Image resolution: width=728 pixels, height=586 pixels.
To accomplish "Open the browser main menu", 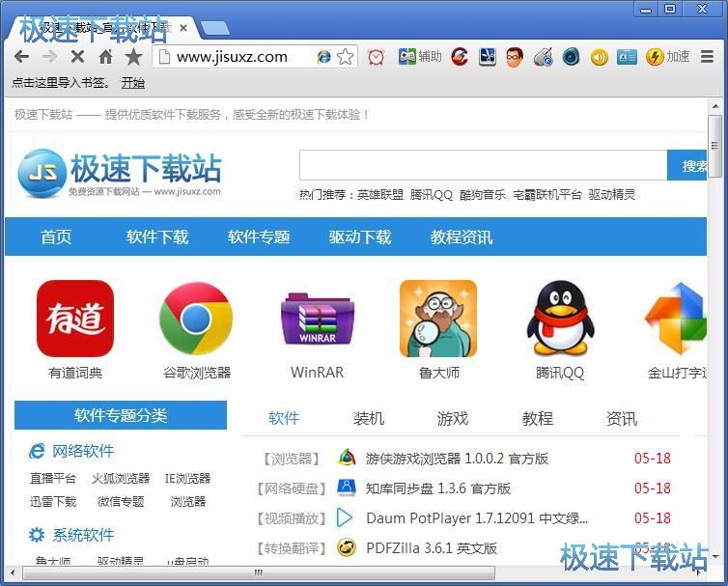I will pyautogui.click(x=707, y=57).
